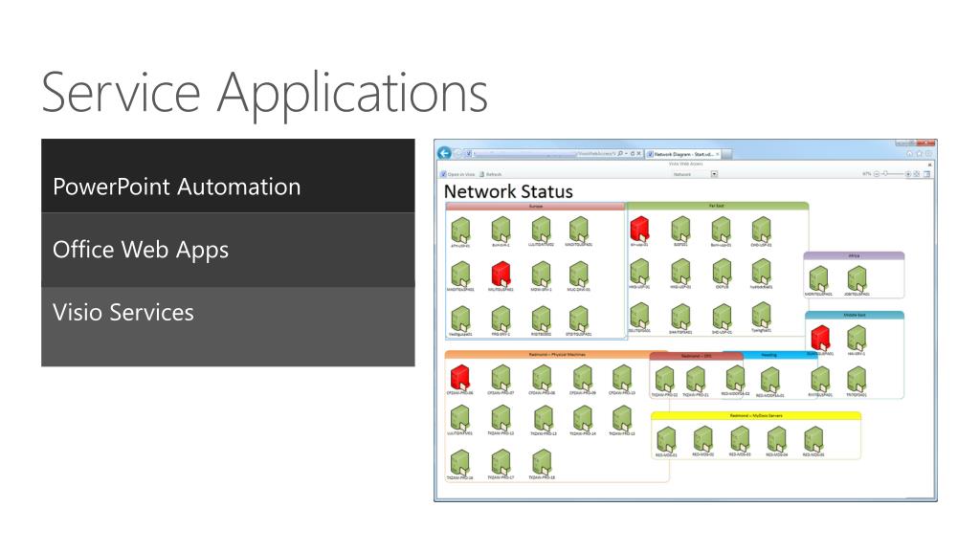Select the red server in Middle East group
Screen dimensions: 980x551
820,338
